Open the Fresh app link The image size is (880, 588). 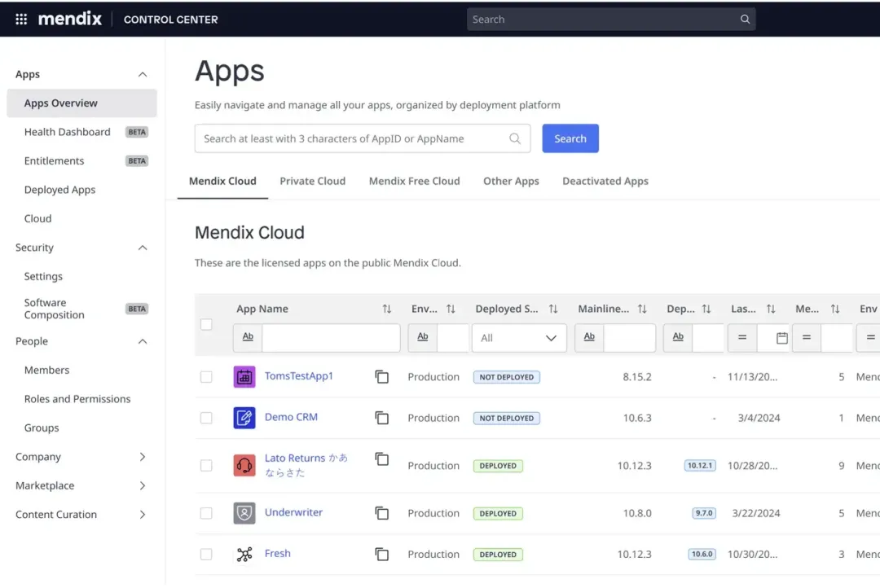[277, 553]
